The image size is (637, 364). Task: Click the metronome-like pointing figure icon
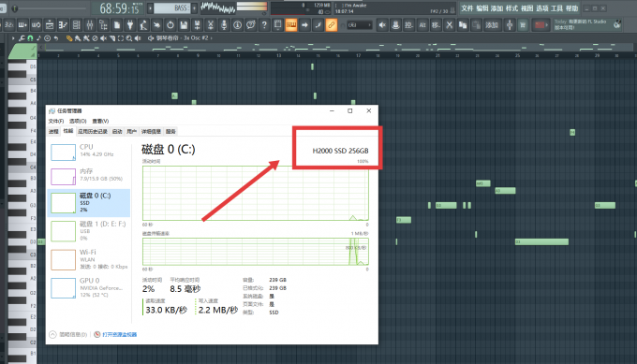[143, 25]
